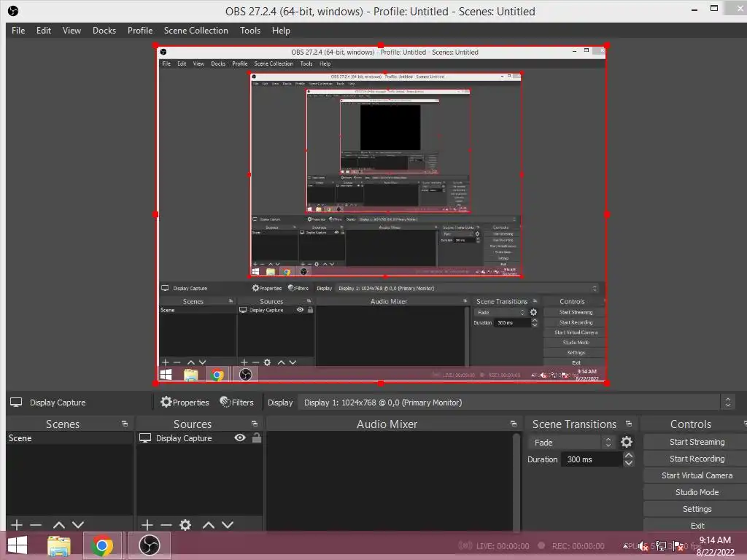Enable Studio Mode

(697, 492)
